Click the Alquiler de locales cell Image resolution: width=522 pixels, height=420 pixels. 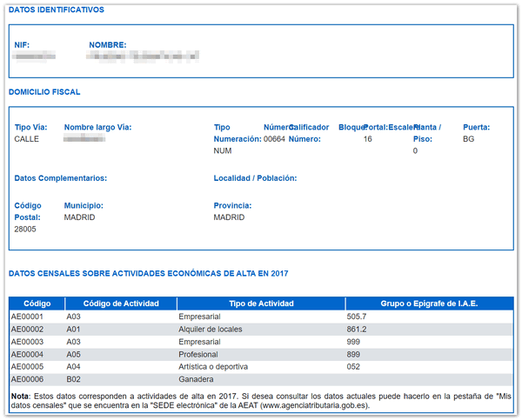point(211,330)
